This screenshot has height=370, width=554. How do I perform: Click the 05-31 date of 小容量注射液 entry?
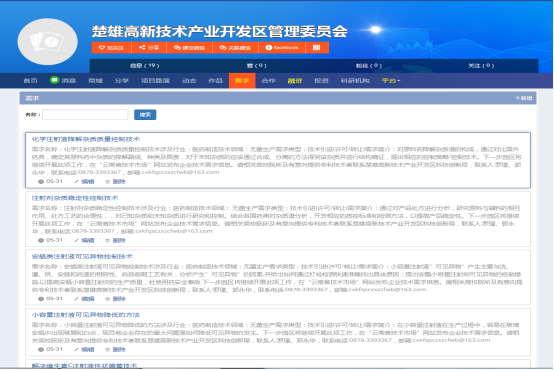point(51,349)
